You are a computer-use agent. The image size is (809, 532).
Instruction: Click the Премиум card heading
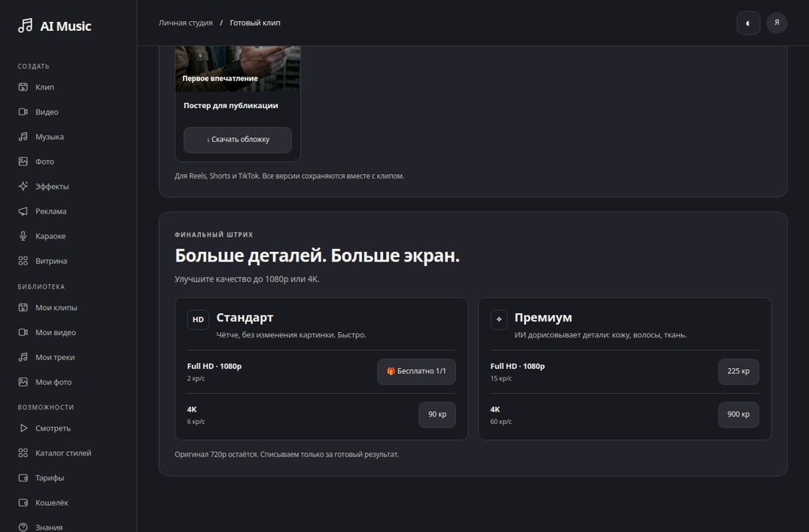tap(544, 317)
